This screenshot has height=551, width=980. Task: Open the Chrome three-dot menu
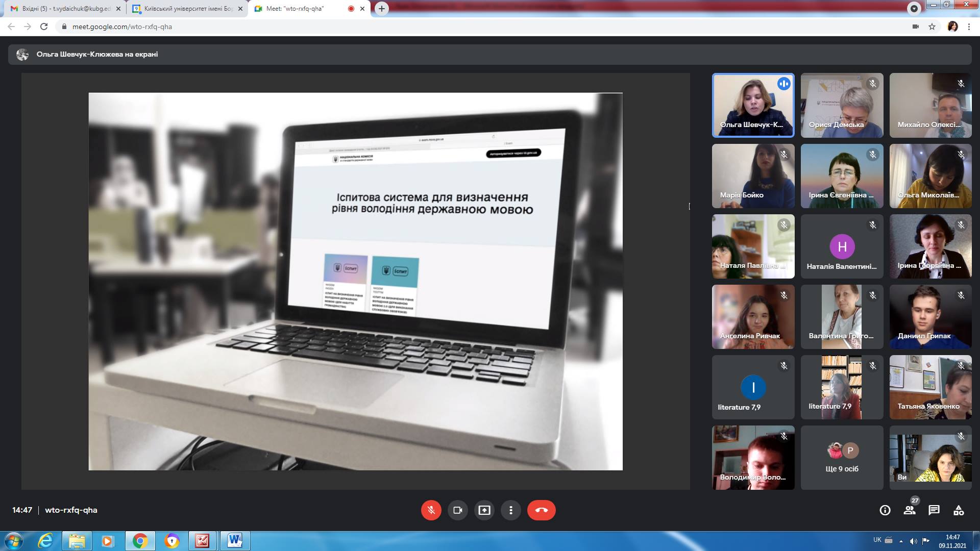969,27
